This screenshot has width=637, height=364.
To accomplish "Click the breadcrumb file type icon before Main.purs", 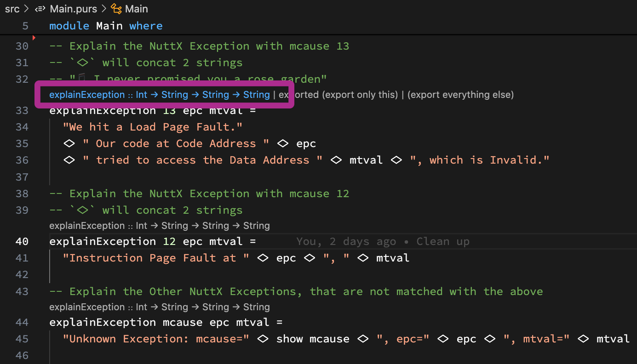I will point(40,9).
